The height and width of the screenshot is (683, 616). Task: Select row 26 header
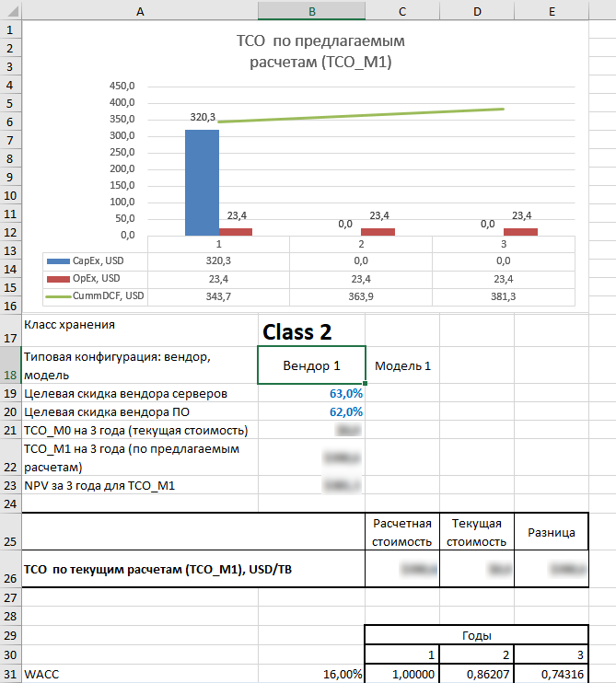[10, 569]
